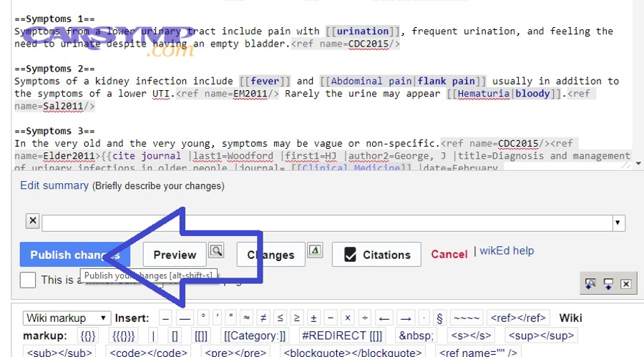Follow the Edit summary link
Screen dimensions: 644x357
54,185
